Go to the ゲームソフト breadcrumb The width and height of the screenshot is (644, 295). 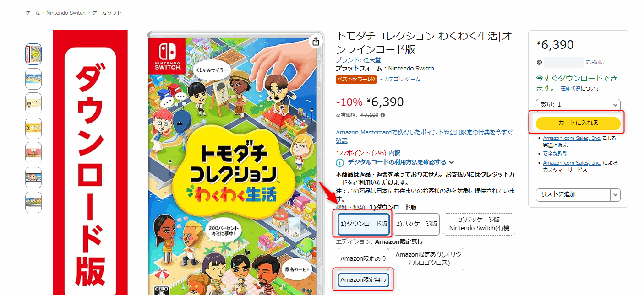[107, 13]
